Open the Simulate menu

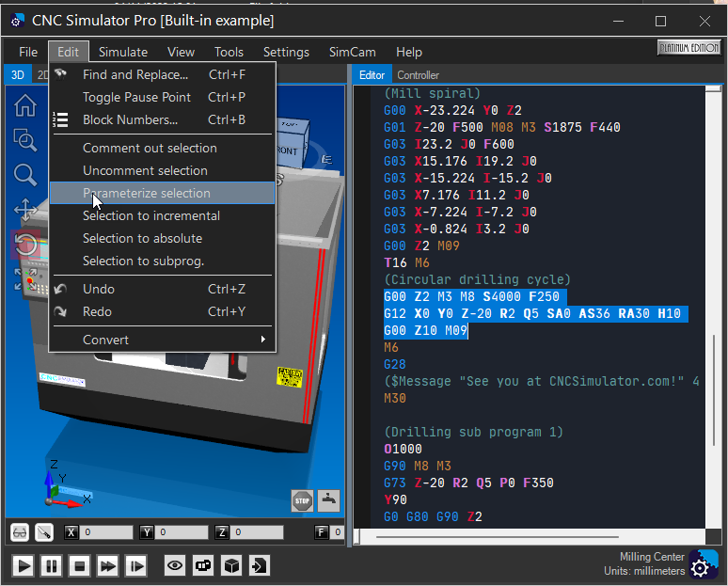click(x=123, y=52)
